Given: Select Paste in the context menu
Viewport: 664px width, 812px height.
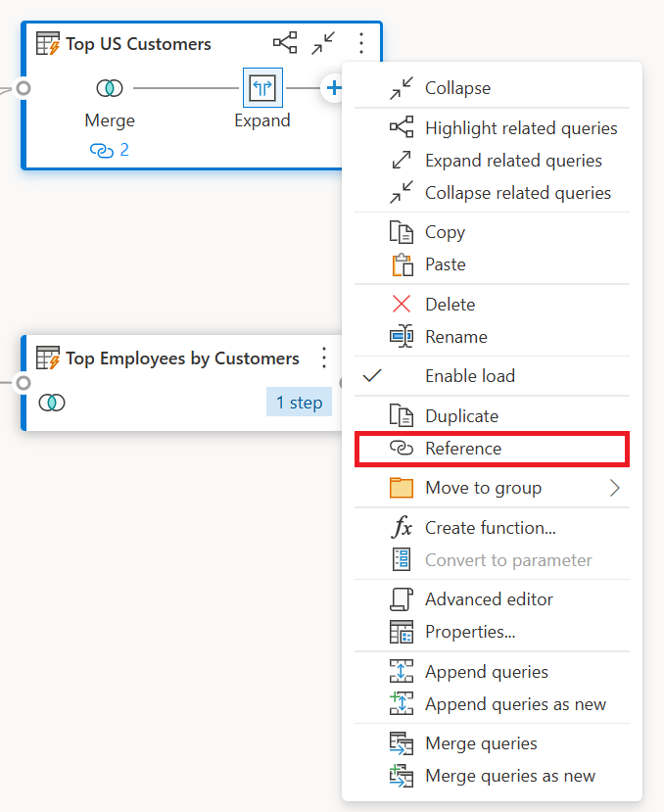Looking at the screenshot, I should tap(492, 264).
